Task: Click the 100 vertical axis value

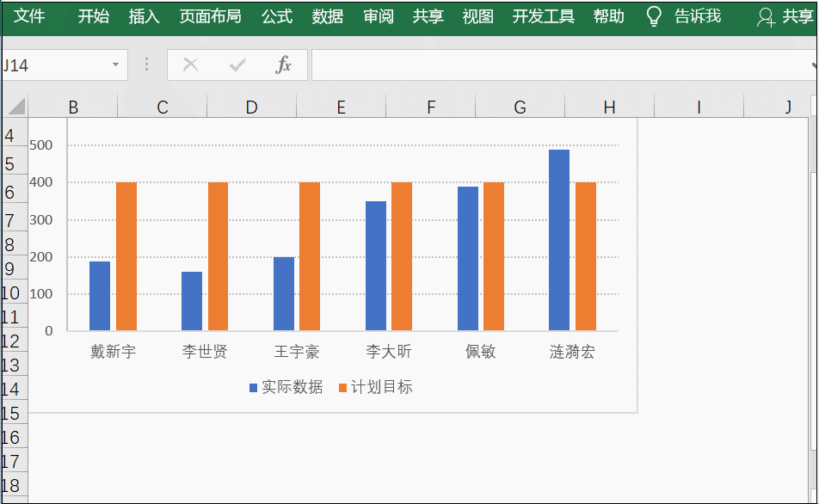Action: pyautogui.click(x=40, y=293)
